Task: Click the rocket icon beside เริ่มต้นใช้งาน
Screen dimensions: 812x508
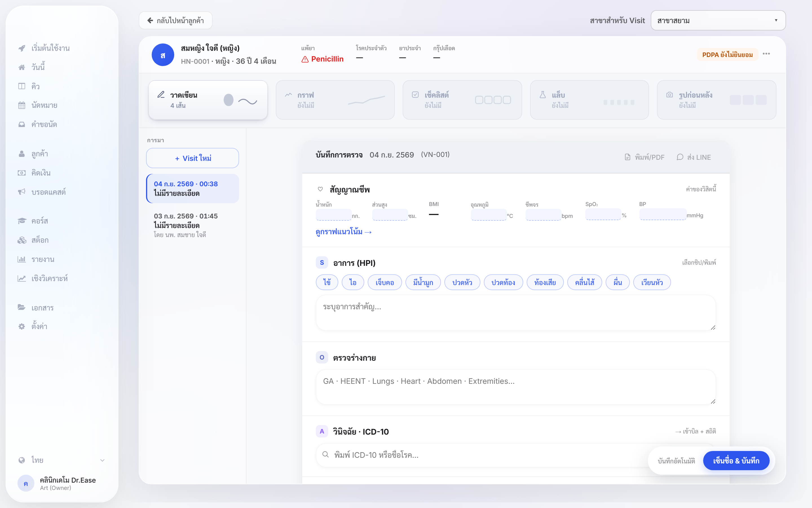Action: pyautogui.click(x=22, y=48)
